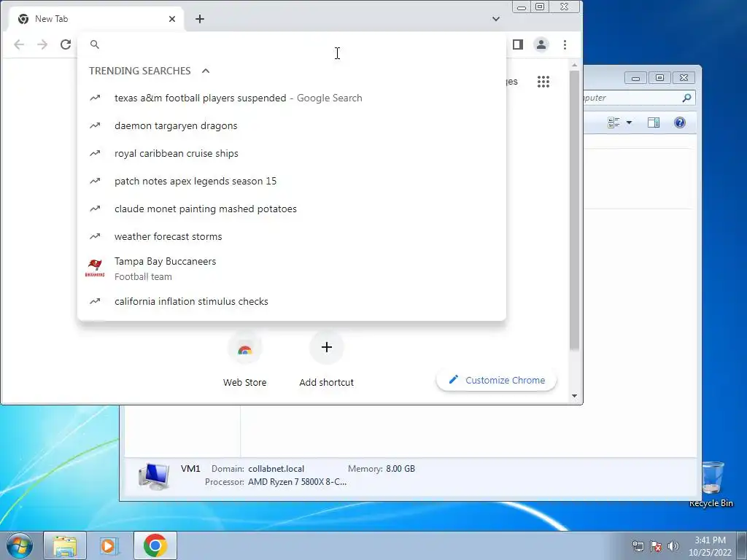Viewport: 747px width, 560px height.
Task: Click Explorer's search magnifier icon
Action: point(686,98)
